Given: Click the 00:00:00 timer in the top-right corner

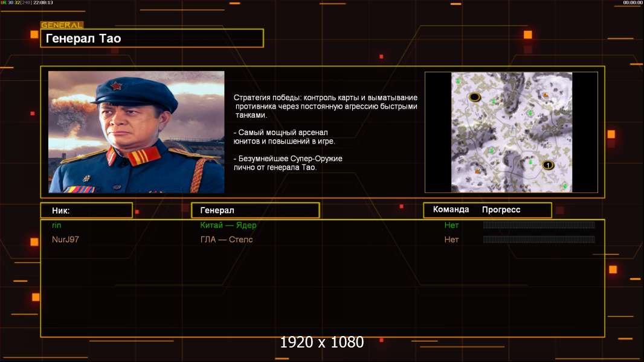Looking at the screenshot, I should [x=633, y=2].
